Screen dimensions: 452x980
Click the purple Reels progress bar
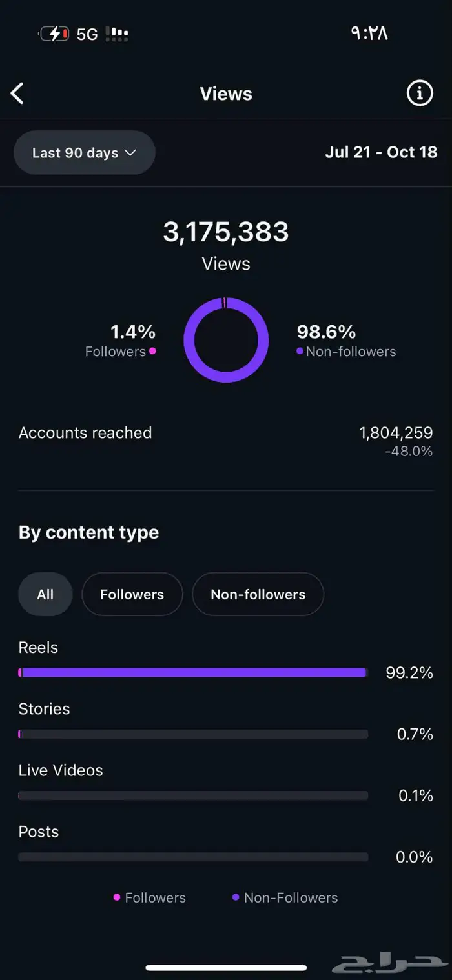click(194, 672)
